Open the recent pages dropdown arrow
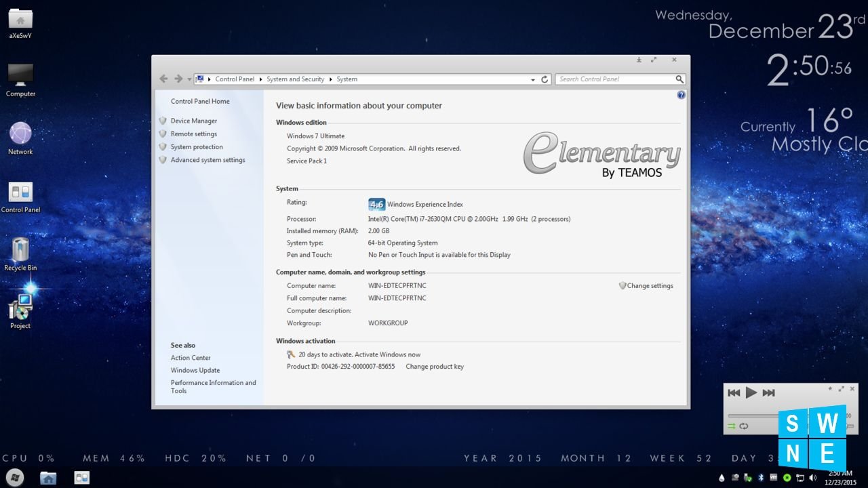This screenshot has width=868, height=488. pyautogui.click(x=189, y=80)
